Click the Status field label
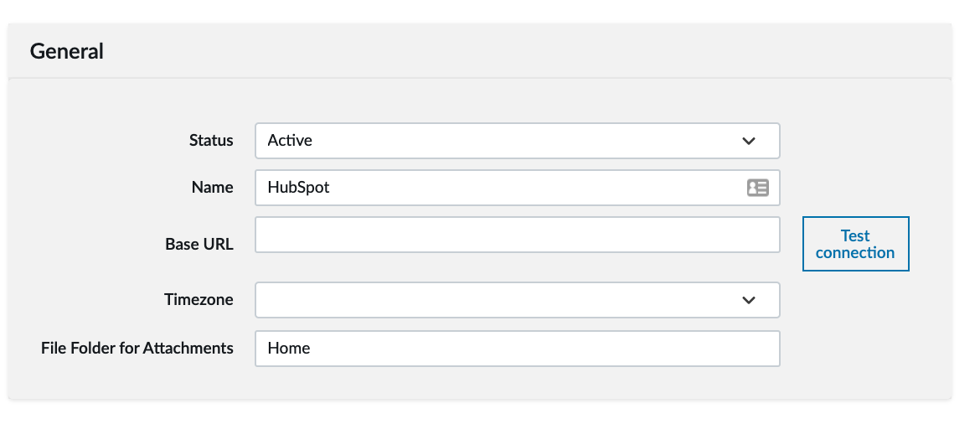The height and width of the screenshot is (424, 980). tap(211, 141)
